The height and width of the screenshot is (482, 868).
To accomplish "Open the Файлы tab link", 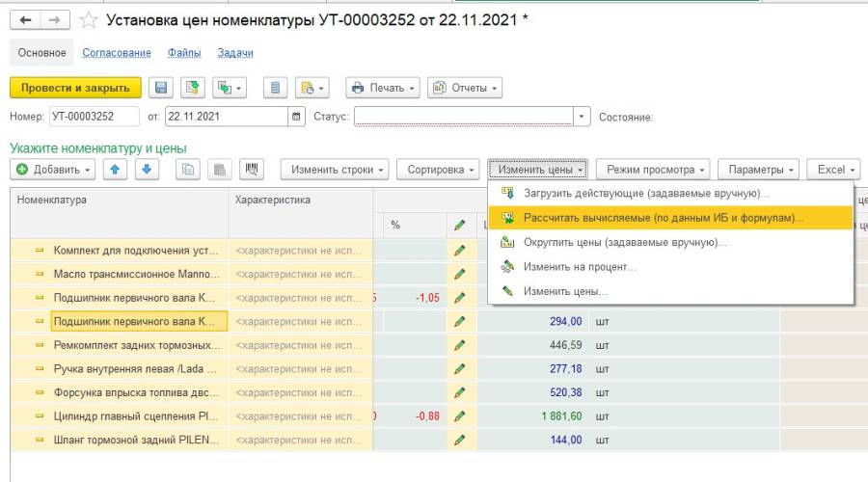I will [x=184, y=53].
